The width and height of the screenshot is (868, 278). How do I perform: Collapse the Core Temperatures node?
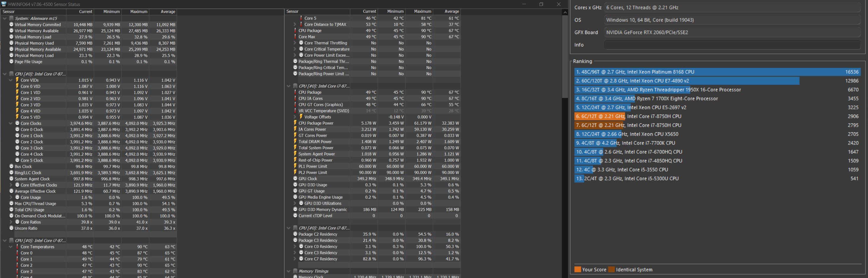click(x=10, y=247)
